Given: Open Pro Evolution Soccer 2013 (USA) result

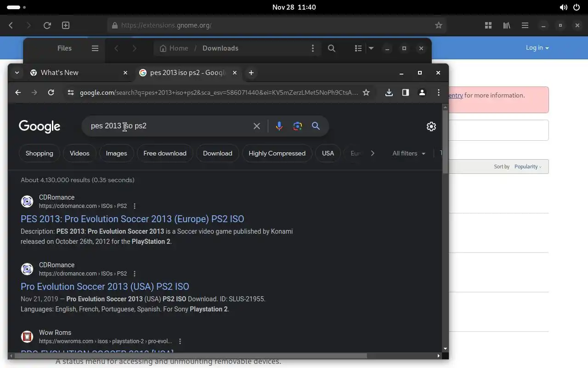Looking at the screenshot, I should point(105,287).
